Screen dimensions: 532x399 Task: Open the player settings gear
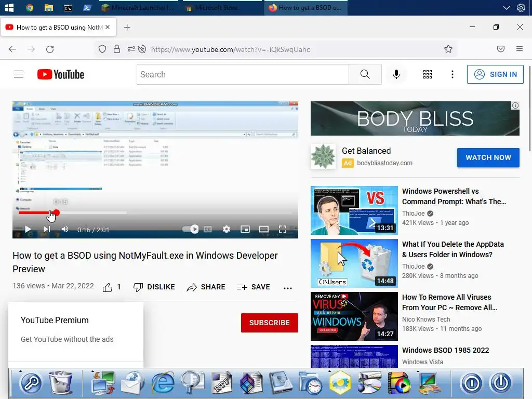click(227, 229)
